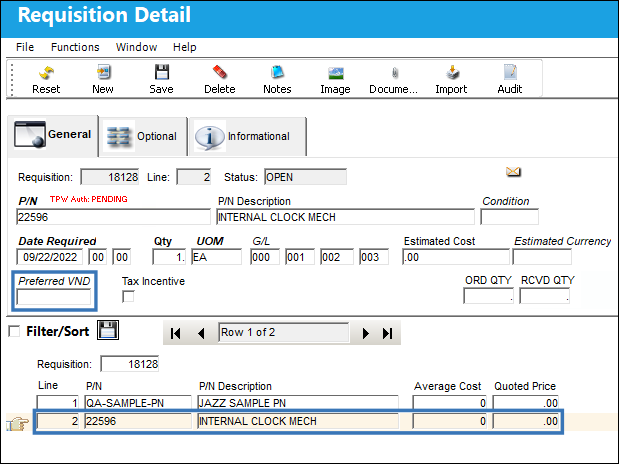This screenshot has width=619, height=464.
Task: Click the G/L field showing 002
Action: (337, 257)
